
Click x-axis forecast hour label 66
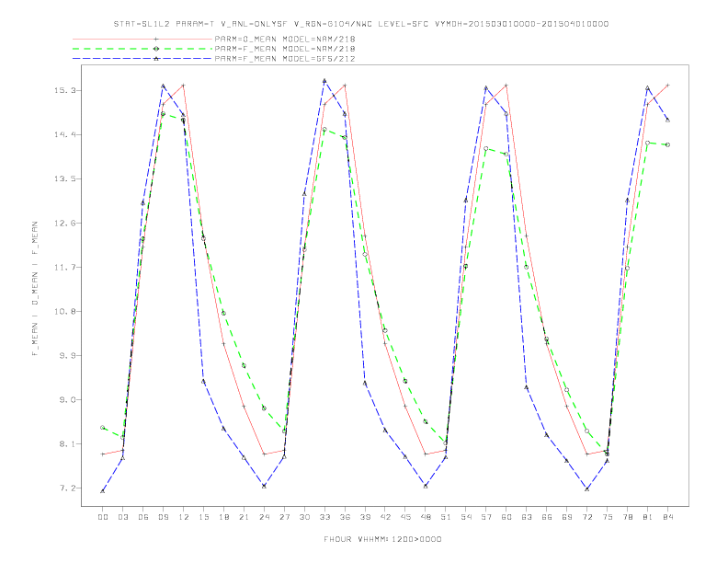click(547, 517)
